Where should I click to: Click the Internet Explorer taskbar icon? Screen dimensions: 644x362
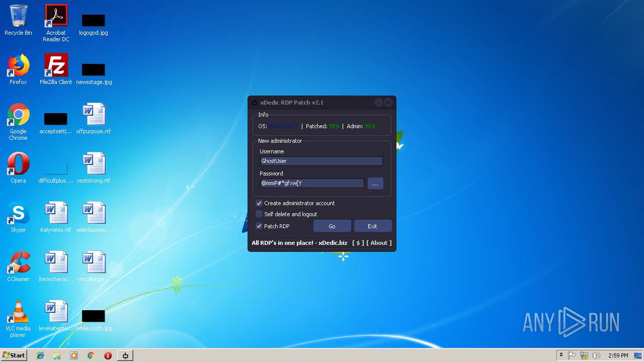[40, 355]
